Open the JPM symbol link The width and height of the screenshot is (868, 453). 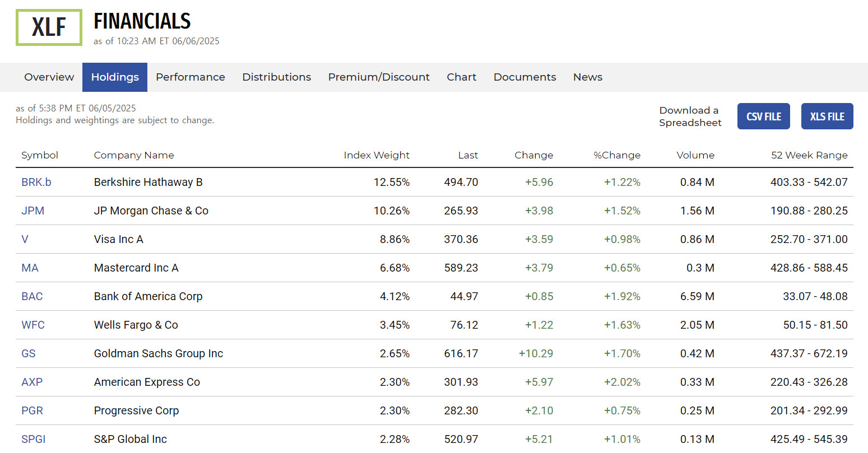pyautogui.click(x=33, y=211)
